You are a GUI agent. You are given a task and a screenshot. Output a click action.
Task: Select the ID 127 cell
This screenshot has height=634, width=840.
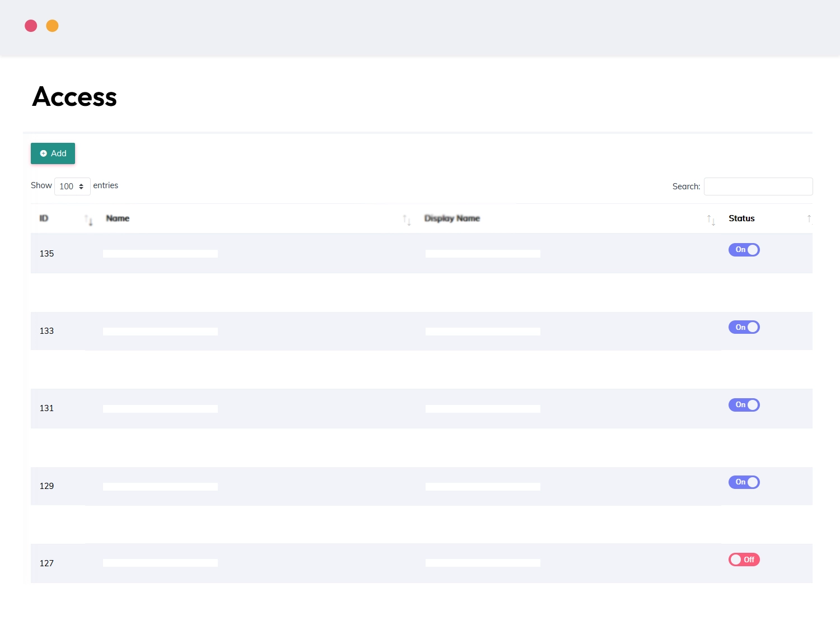coord(46,563)
